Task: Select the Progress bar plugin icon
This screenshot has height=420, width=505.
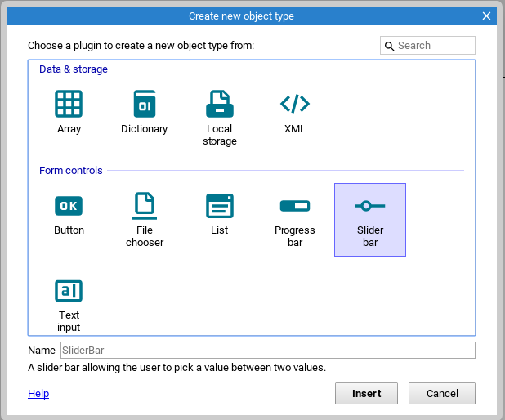Action: click(295, 206)
